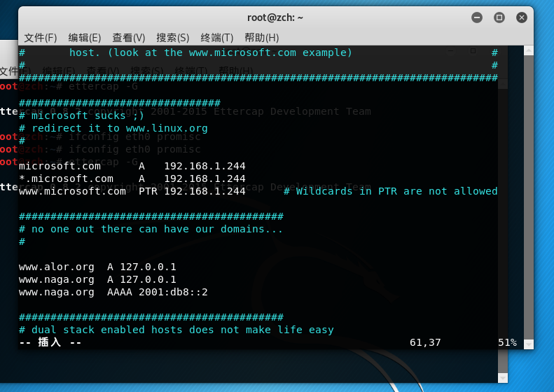Click the front terminal vertical scrollbar thumb
Screen dimensions: 554x392
pyautogui.click(x=529, y=197)
